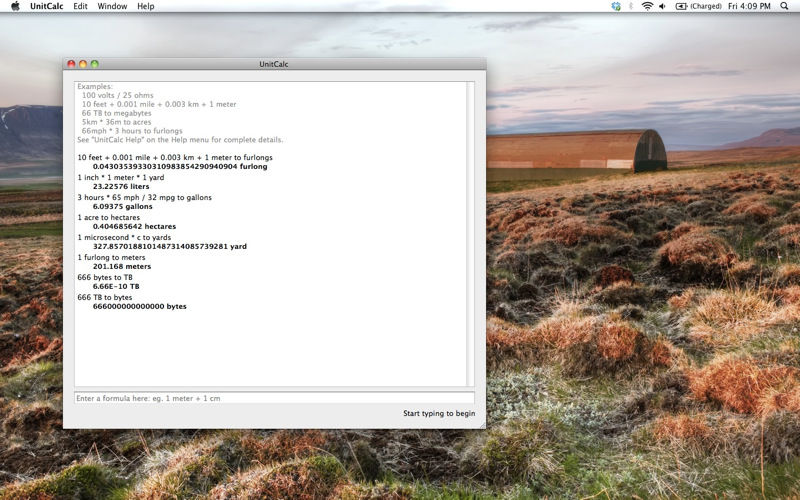This screenshot has width=800, height=500.
Task: Click the yard result 327.857018...
Action: pos(170,246)
